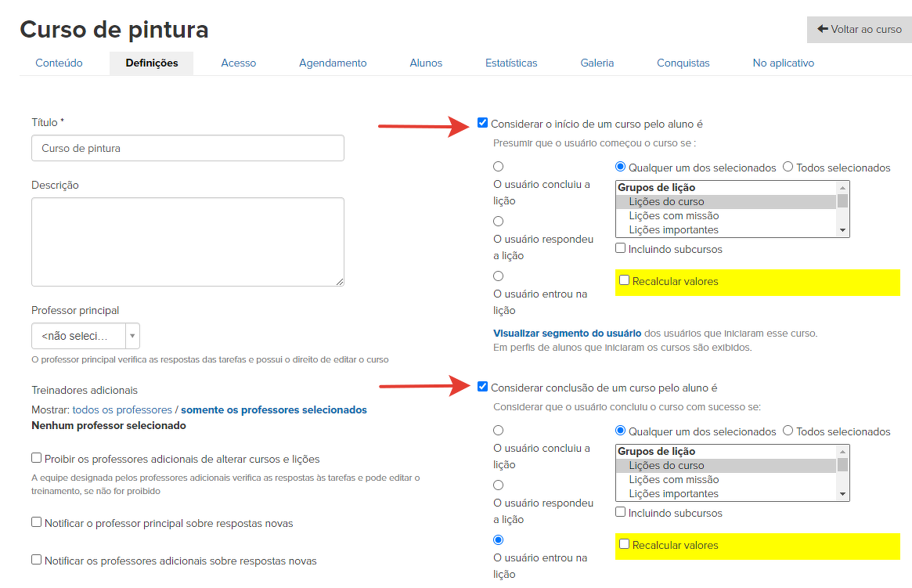Screen dimensions: 912x588
Task: Select Lições com missão in first list
Action: 673,216
